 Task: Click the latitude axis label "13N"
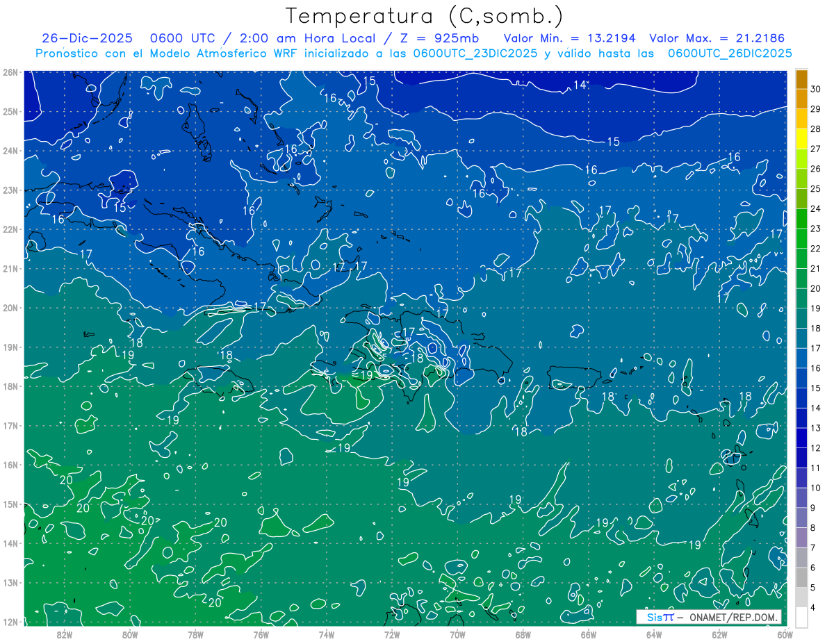click(x=10, y=583)
